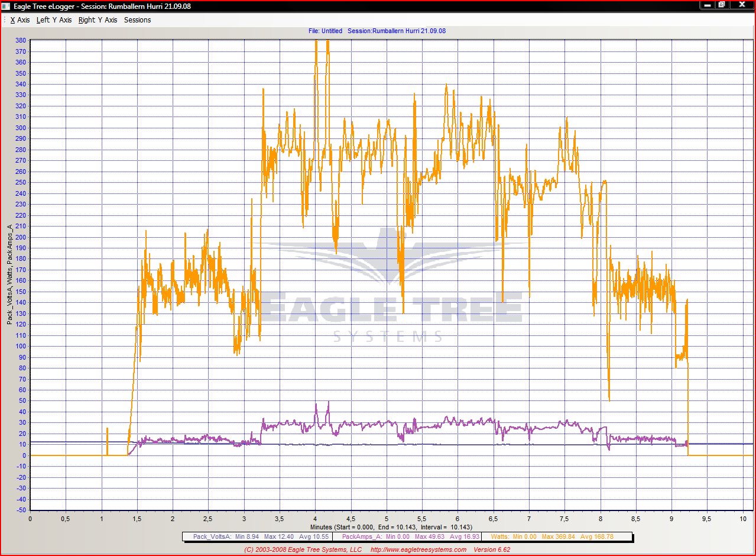Close the eLogger window
756x556 pixels.
pyautogui.click(x=741, y=5)
